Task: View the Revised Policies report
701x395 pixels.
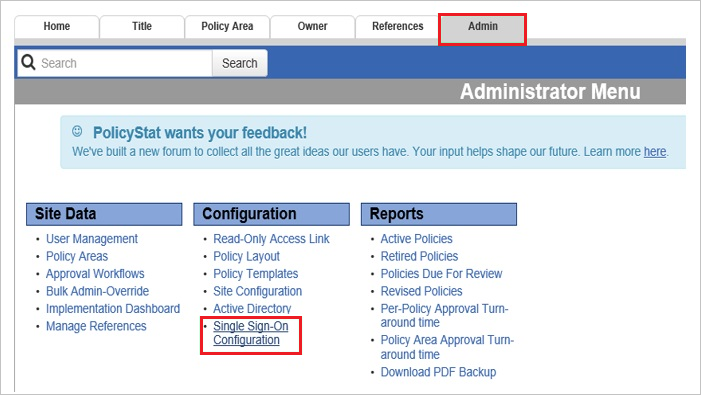Action: point(422,291)
